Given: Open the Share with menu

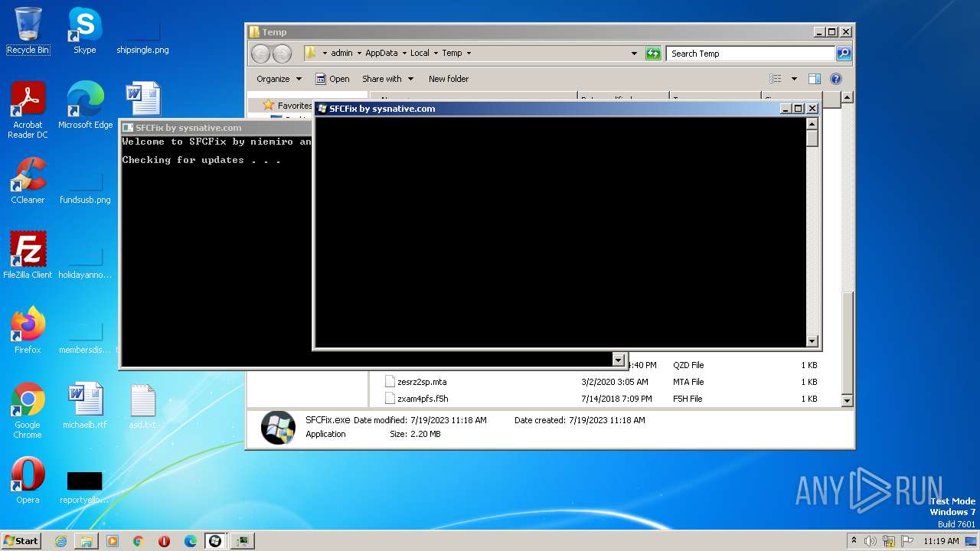Looking at the screenshot, I should click(x=387, y=79).
